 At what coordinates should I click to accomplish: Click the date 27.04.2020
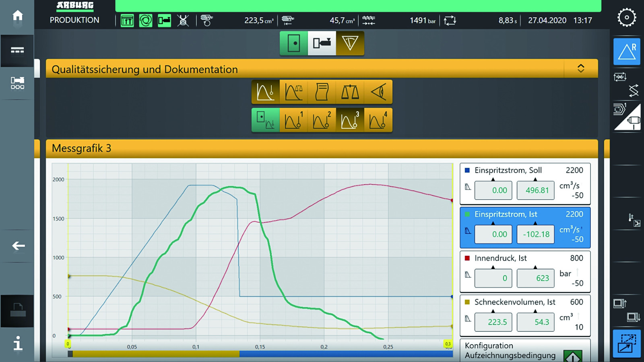pyautogui.click(x=547, y=21)
